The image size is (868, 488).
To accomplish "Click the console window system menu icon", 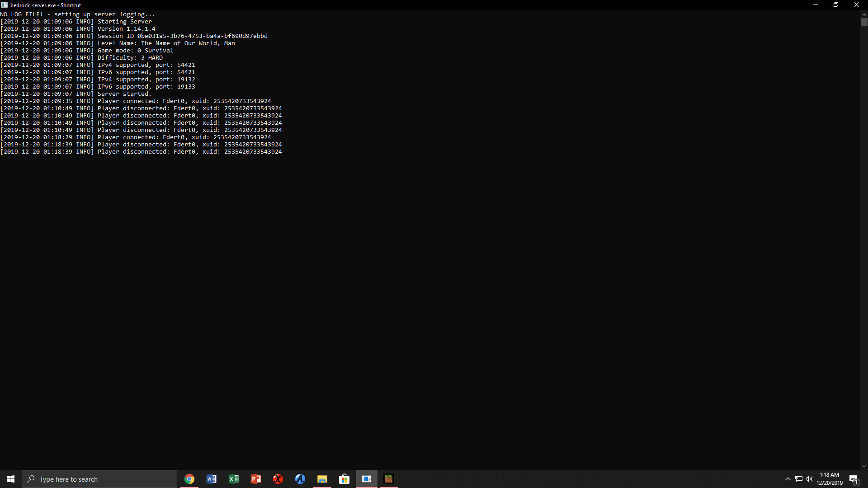I will [x=4, y=5].
